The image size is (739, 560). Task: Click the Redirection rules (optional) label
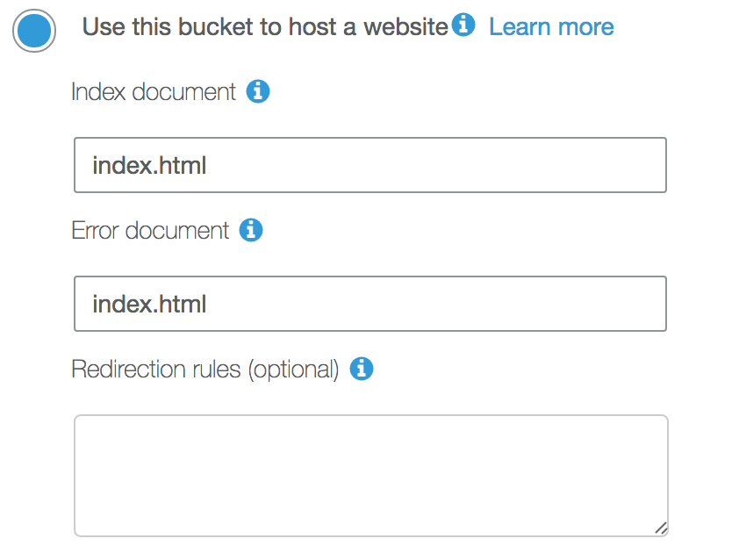(x=204, y=369)
